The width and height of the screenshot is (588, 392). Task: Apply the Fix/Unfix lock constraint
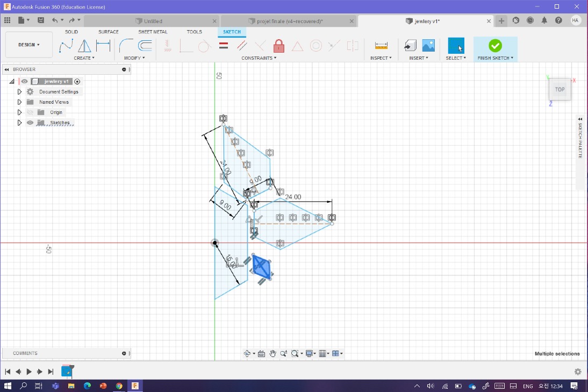278,46
